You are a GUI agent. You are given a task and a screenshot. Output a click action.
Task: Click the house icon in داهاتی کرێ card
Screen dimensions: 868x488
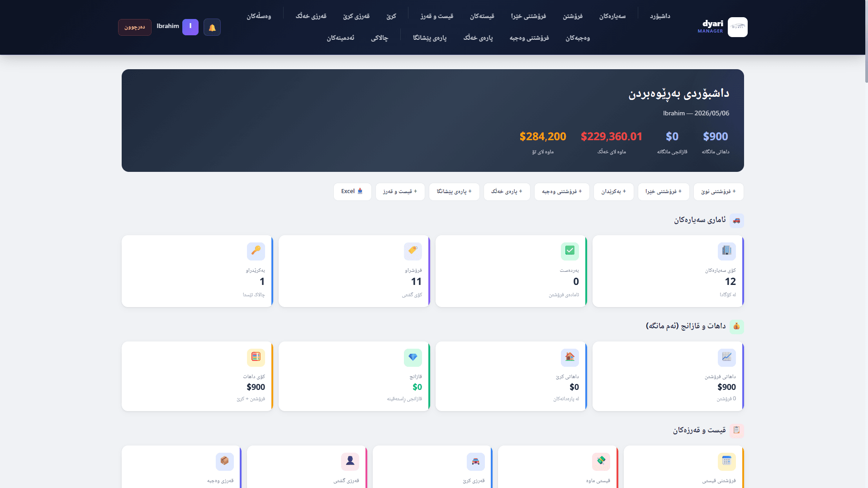(x=570, y=357)
